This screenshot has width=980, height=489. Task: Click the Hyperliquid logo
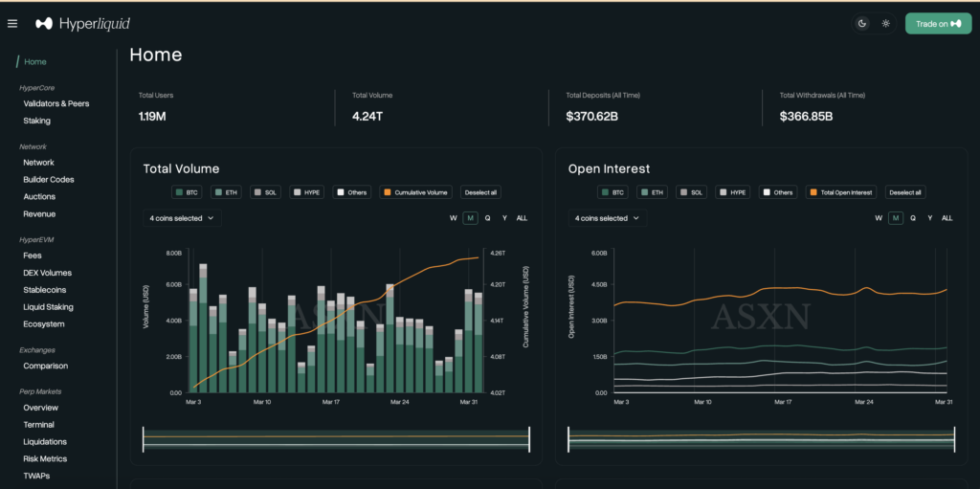[x=82, y=24]
